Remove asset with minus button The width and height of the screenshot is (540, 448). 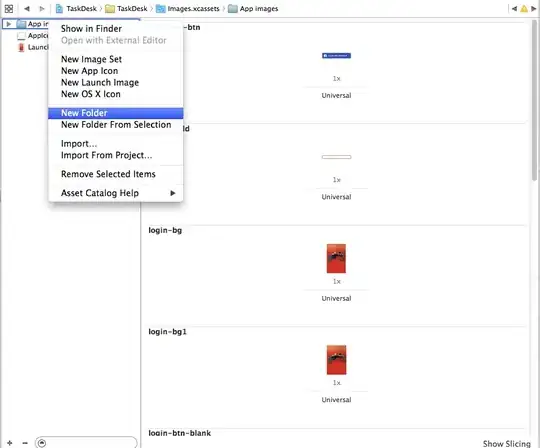[x=25, y=443]
